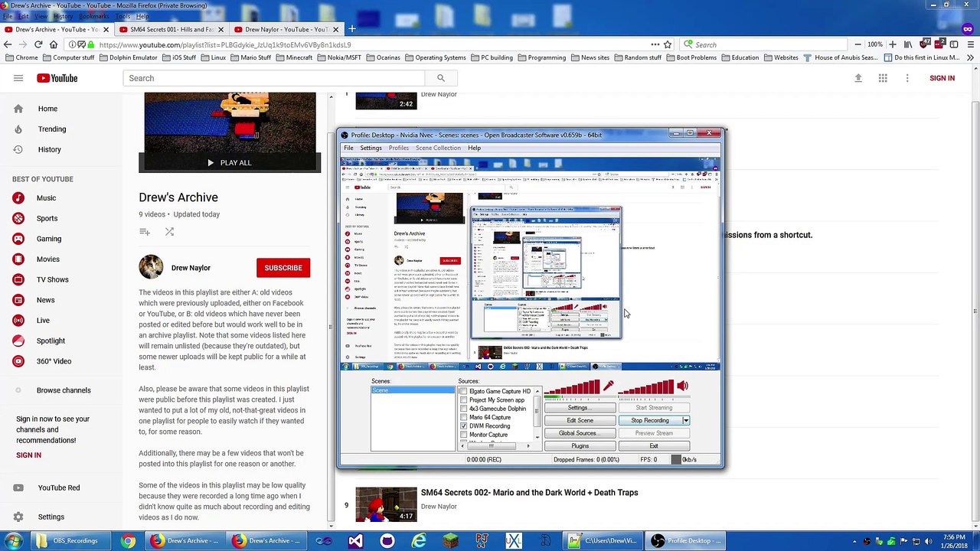Viewport: 980px width, 551px height.
Task: Play all videos in the playlist
Action: coord(230,162)
